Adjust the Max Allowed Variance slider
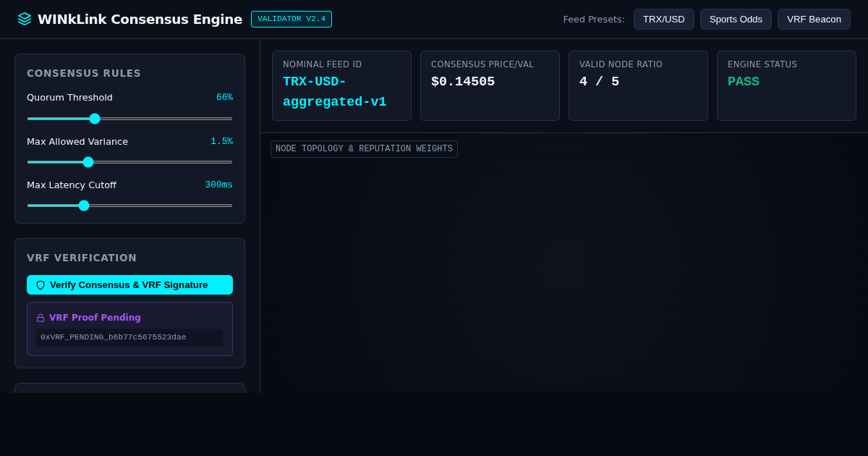 [129, 162]
